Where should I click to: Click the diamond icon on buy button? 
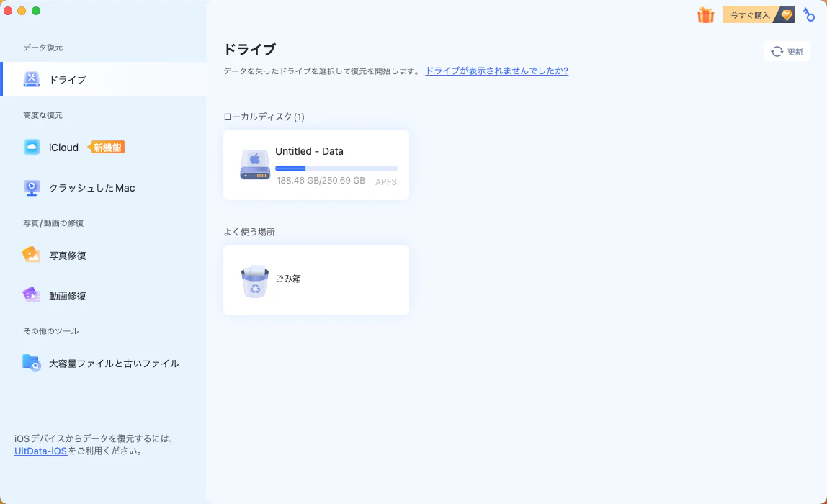pos(786,15)
